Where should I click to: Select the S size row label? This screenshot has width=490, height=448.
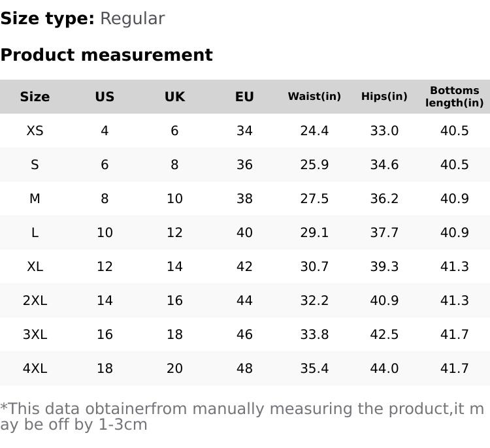pos(35,165)
